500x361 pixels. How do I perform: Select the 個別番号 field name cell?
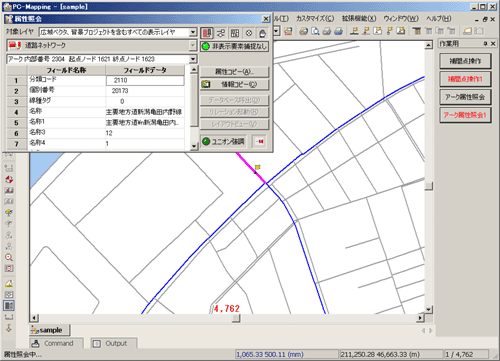coord(67,91)
